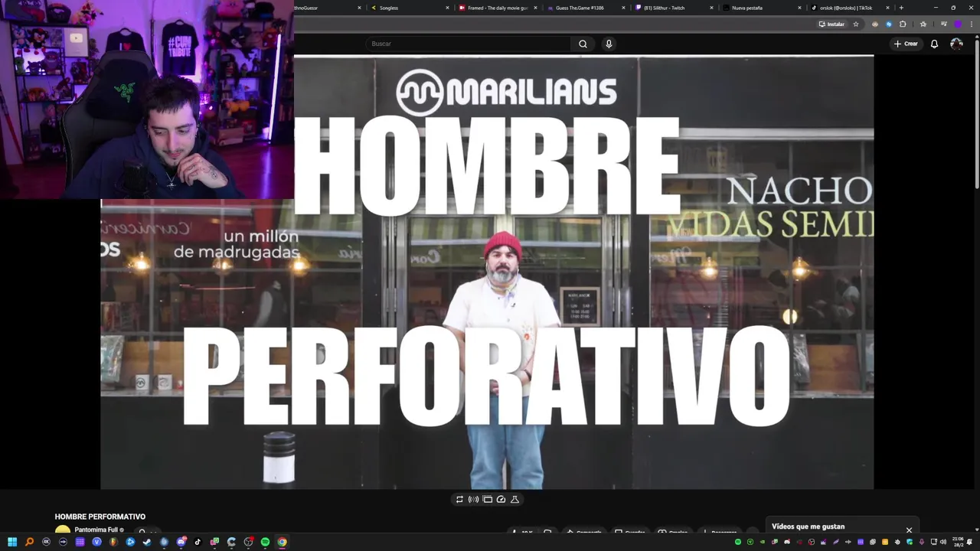Click the theater mode icon below video
Viewport: 980px width, 551px height.
pos(487,499)
